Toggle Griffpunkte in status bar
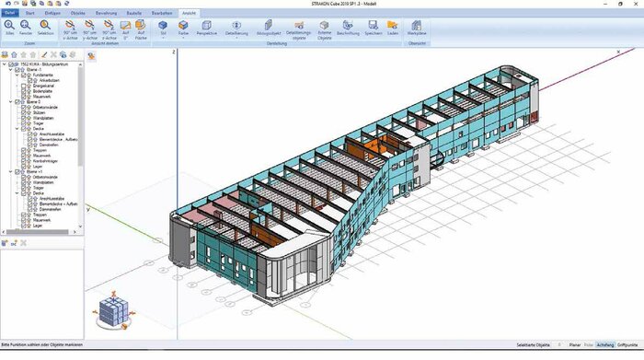The image size is (644, 360). click(x=627, y=345)
